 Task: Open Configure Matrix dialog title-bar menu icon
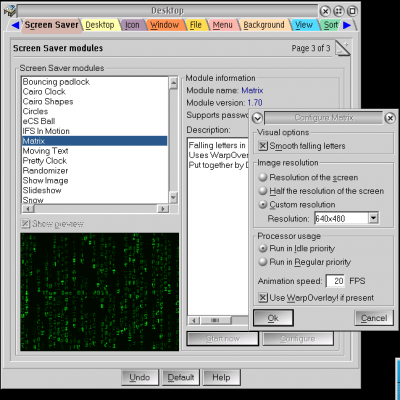pos(257,118)
